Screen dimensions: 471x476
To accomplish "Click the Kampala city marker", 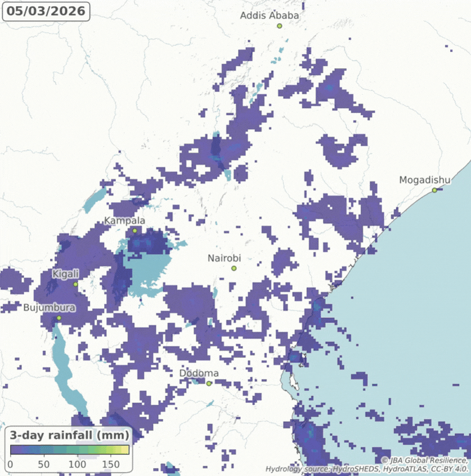I will click(135, 230).
